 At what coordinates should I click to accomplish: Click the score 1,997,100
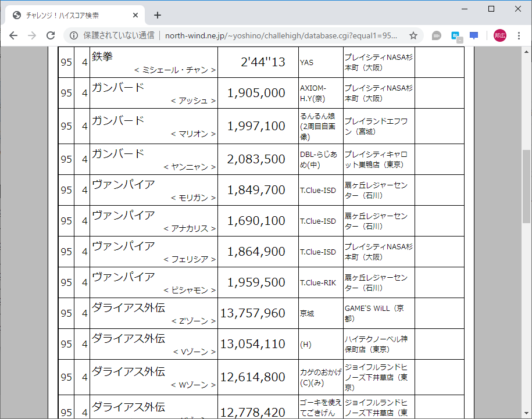pyautogui.click(x=256, y=126)
